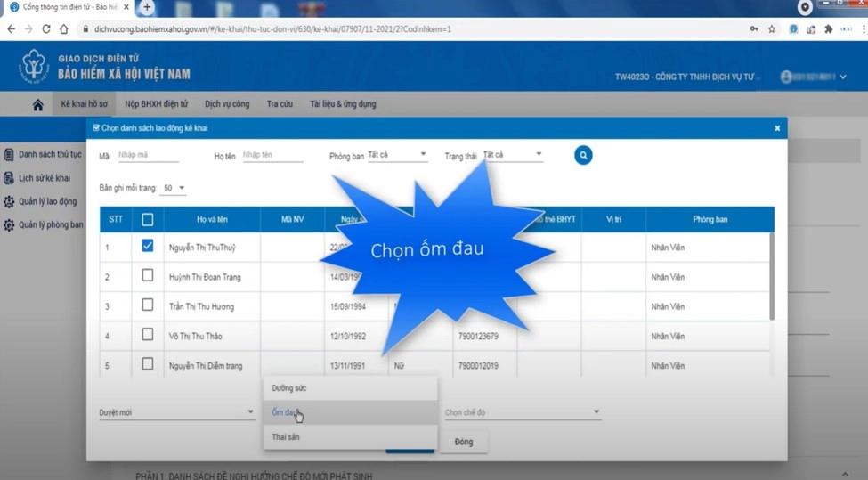Expand the Chọn chế độ dropdown
Image resolution: width=868 pixels, height=480 pixels.
(x=522, y=412)
